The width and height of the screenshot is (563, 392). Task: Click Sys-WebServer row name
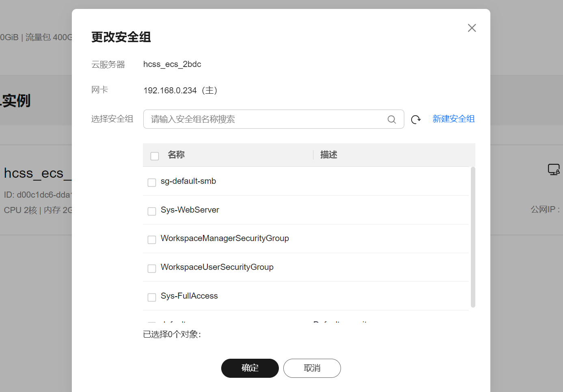pos(190,210)
